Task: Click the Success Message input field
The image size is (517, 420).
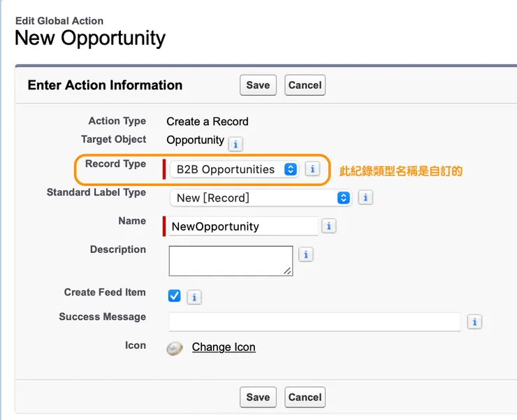Action: [x=314, y=321]
